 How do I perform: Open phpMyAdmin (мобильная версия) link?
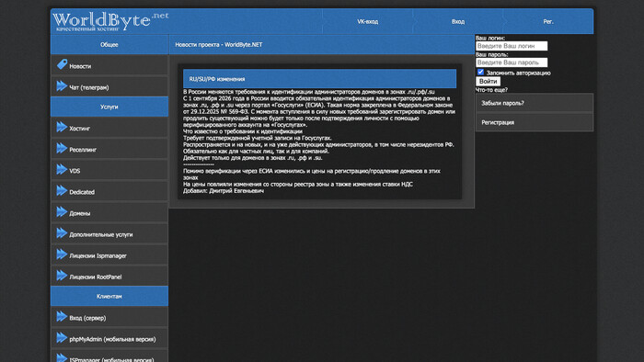coord(109,339)
